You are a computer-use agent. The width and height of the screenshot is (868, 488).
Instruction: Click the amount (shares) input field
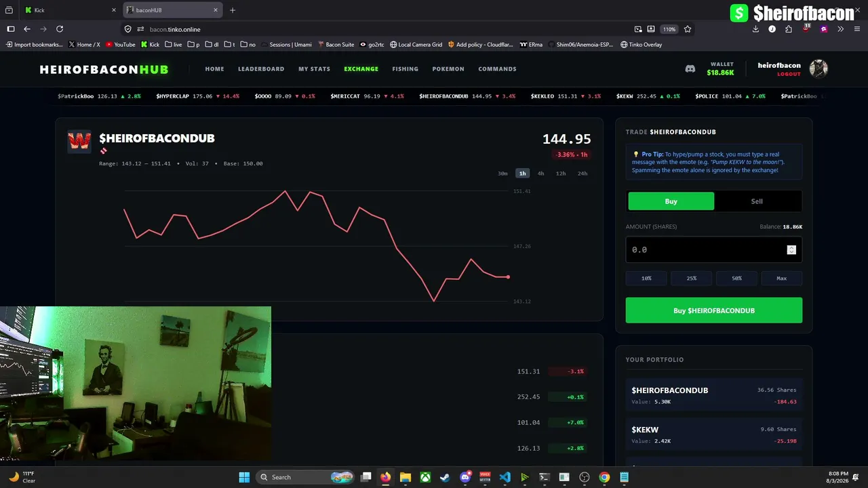point(714,249)
